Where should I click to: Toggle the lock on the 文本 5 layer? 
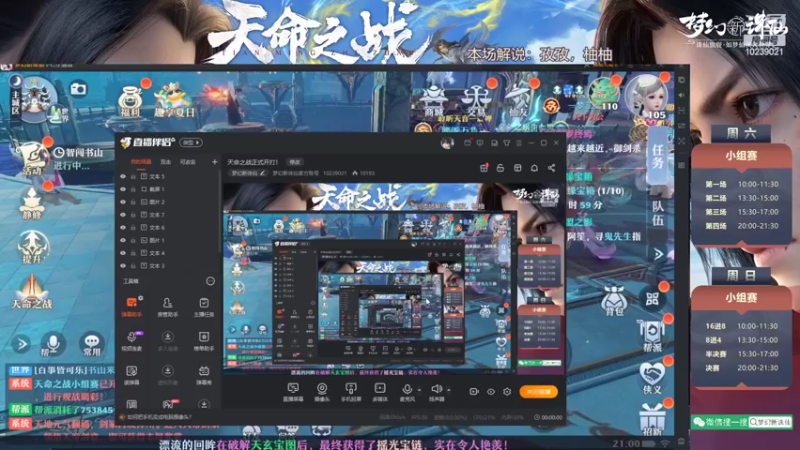coord(133,177)
